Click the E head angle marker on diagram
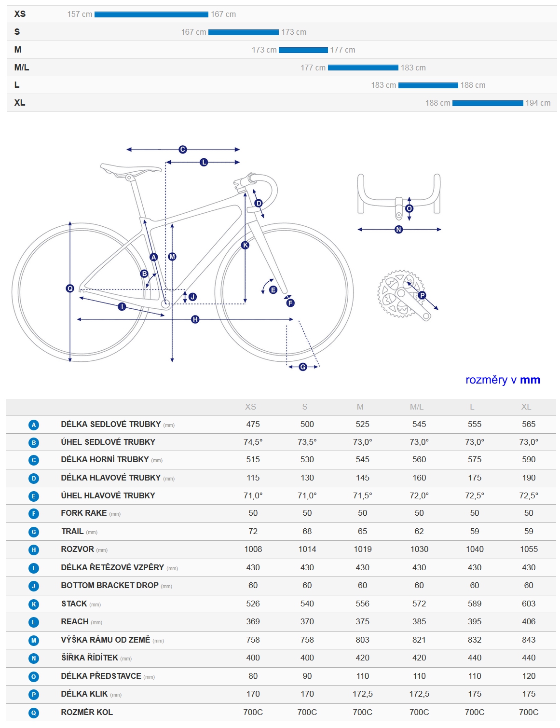Image resolution: width=560 pixels, height=728 pixels. (x=273, y=290)
